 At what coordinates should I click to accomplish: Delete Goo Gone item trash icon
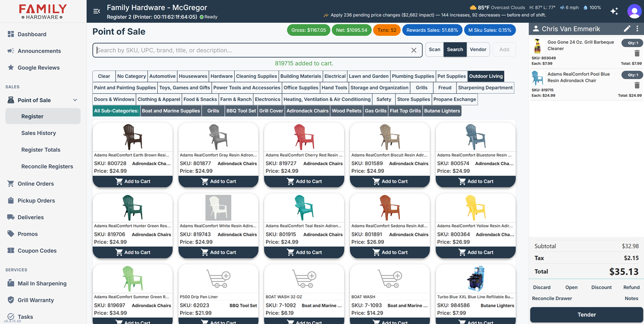pyautogui.click(x=637, y=53)
